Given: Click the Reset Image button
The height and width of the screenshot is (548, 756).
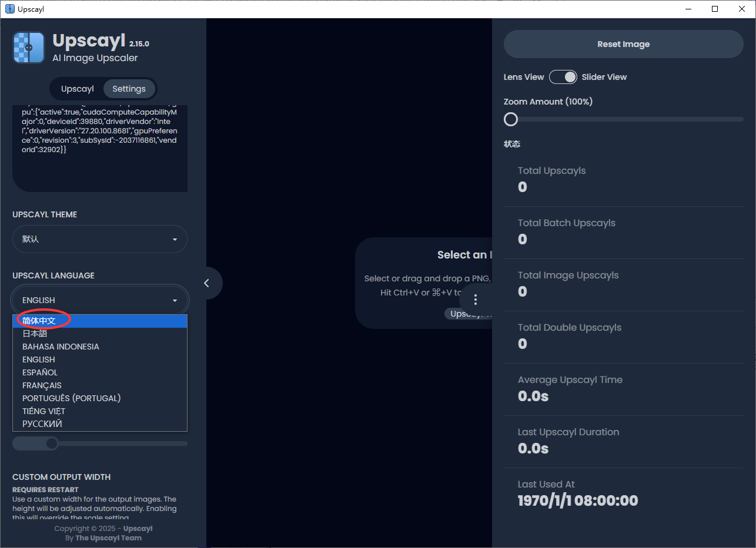Looking at the screenshot, I should 624,44.
